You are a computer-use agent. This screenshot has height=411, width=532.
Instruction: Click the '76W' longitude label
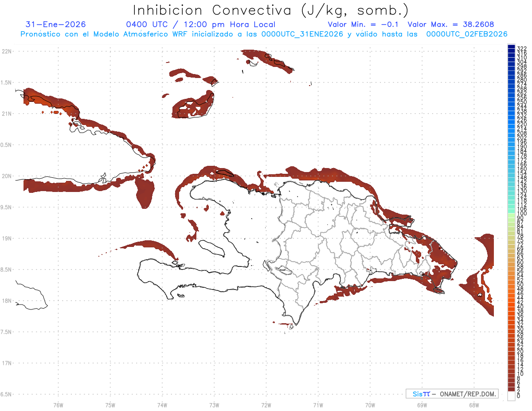(58, 405)
